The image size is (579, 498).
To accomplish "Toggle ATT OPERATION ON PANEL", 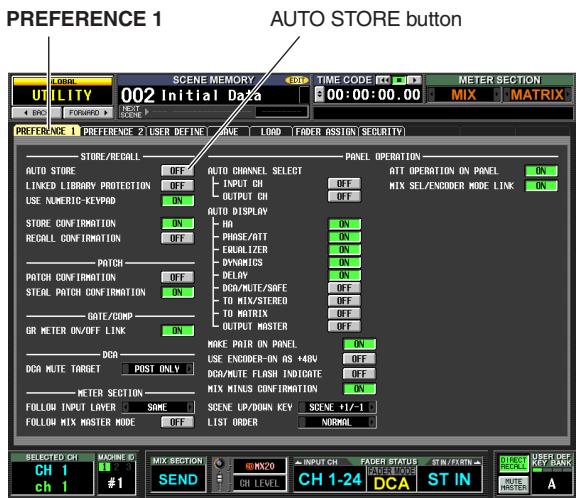I will pos(541,171).
